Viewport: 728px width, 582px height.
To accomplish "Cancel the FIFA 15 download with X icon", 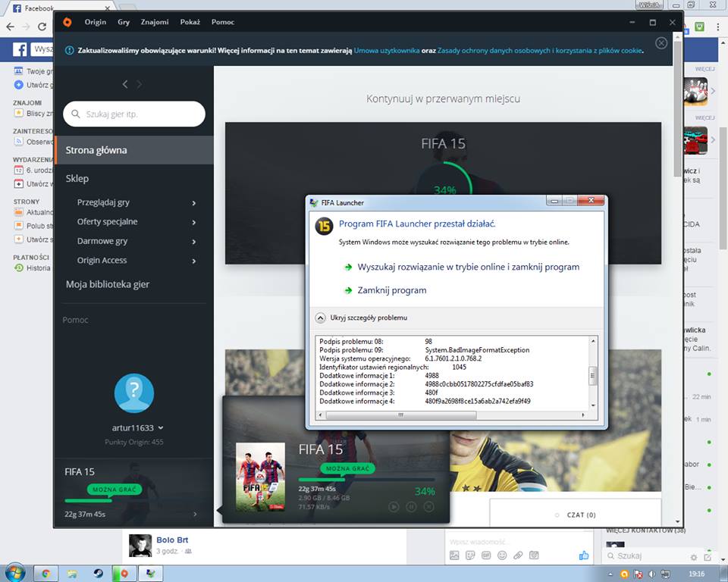I will (428, 506).
